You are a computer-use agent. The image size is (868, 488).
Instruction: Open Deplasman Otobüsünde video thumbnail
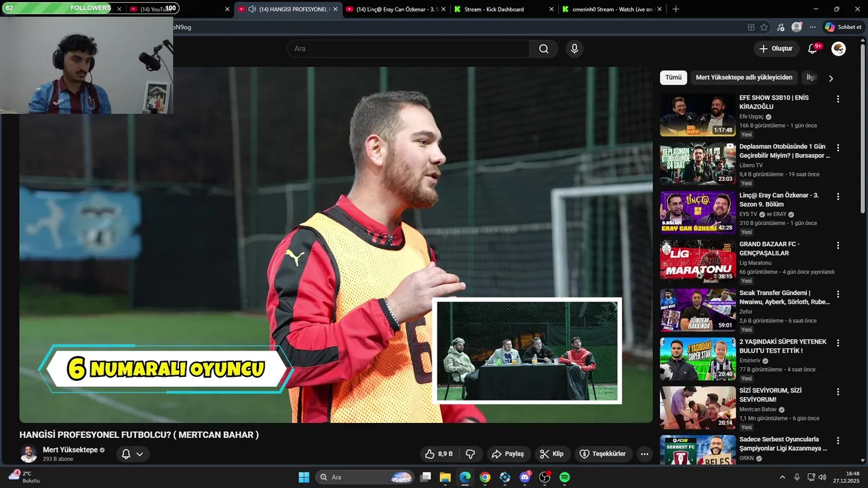click(x=698, y=164)
